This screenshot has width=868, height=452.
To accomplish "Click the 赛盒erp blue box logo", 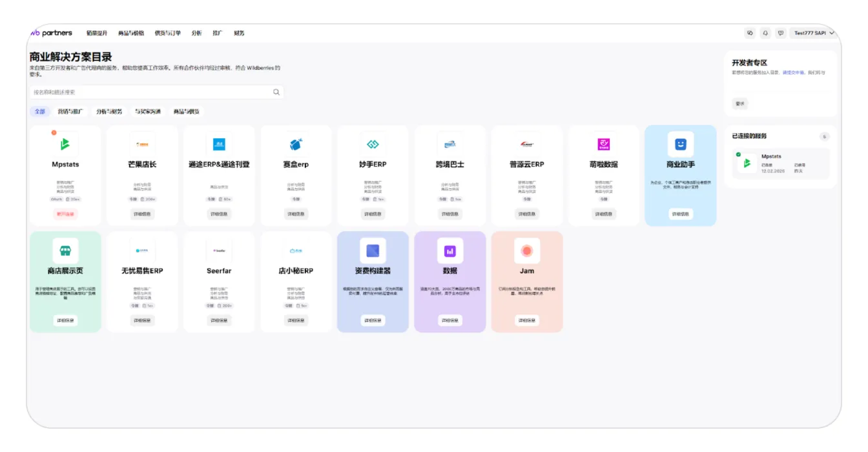I will [296, 144].
